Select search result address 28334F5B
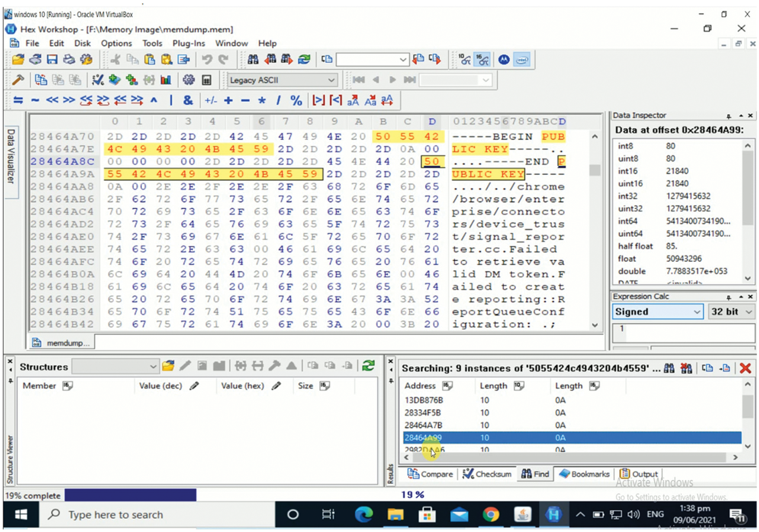The width and height of the screenshot is (759, 532). pos(423,413)
